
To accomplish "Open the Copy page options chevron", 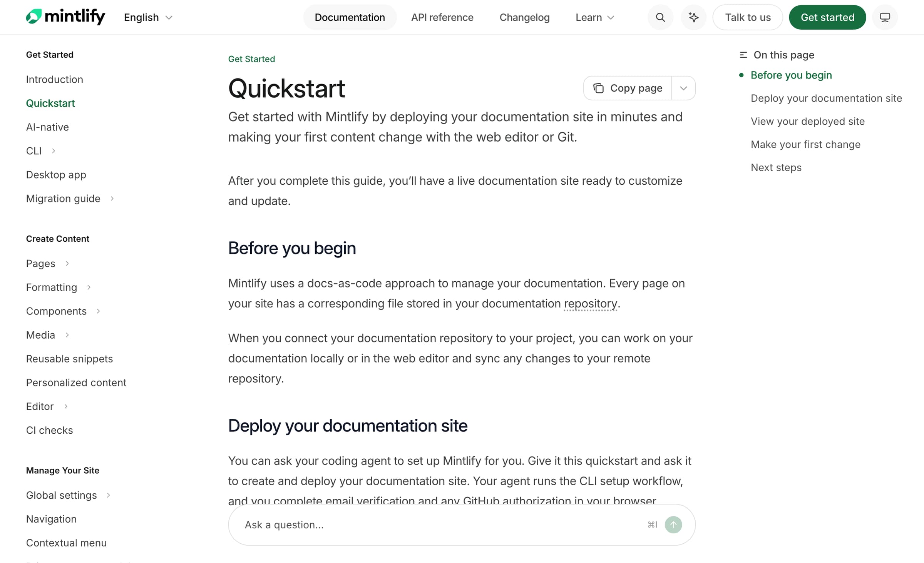I will tap(683, 88).
